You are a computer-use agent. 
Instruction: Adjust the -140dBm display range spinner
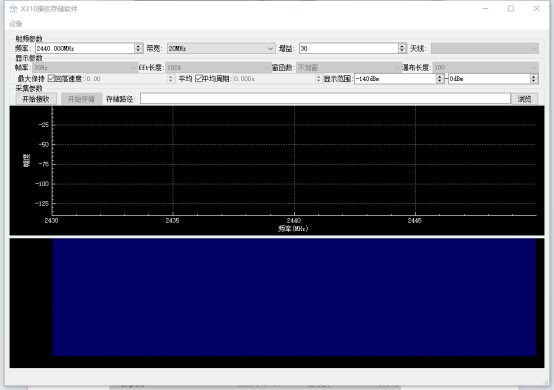[440, 78]
